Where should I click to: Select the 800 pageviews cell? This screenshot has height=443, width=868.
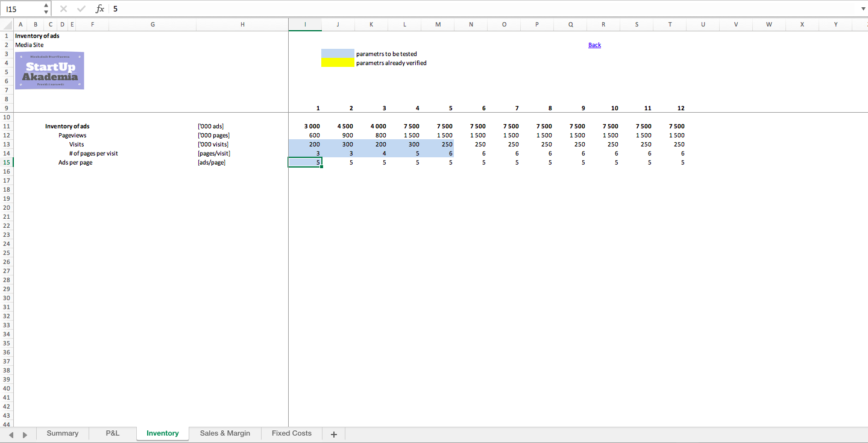371,136
